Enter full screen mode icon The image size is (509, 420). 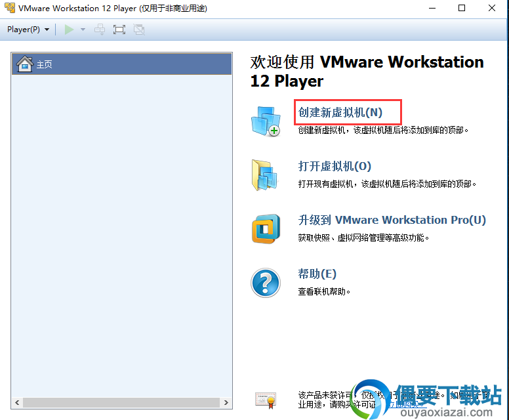pos(119,30)
